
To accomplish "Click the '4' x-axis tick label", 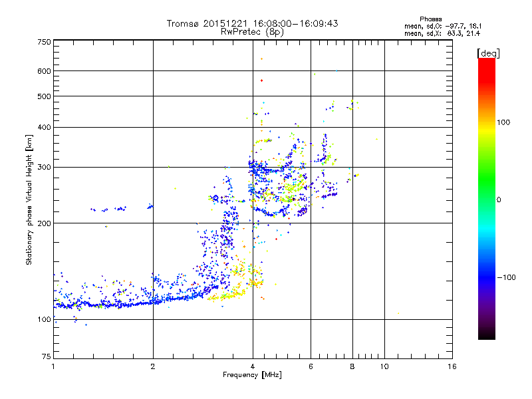I will point(253,366).
